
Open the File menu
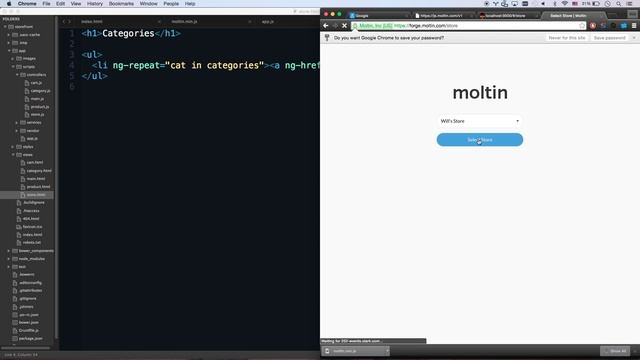(46, 4)
